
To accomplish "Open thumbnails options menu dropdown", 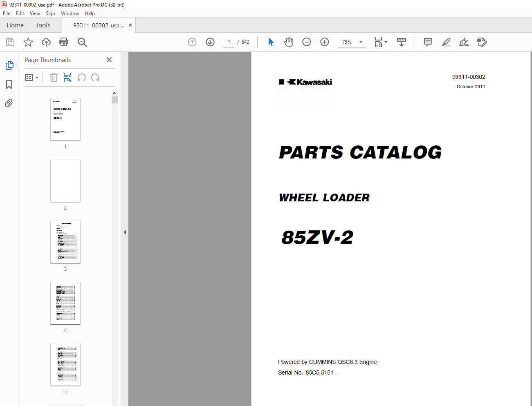I will (32, 77).
